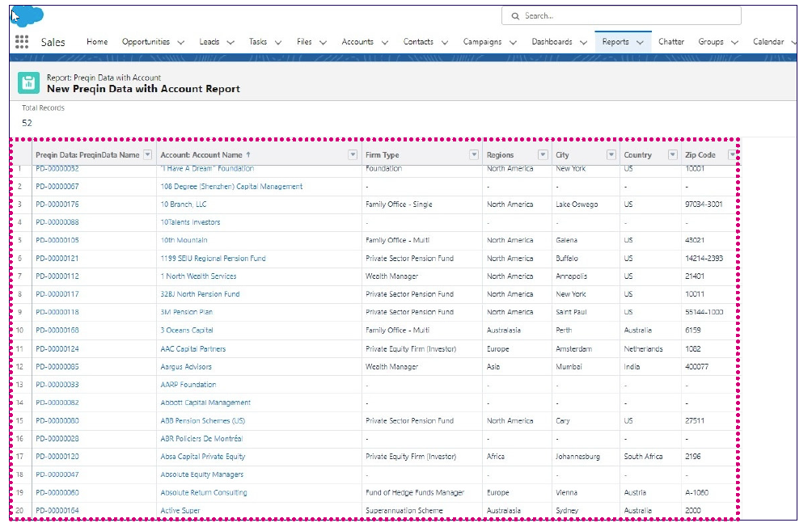Open the Campaigns tab
The height and width of the screenshot is (527, 812).
(482, 42)
